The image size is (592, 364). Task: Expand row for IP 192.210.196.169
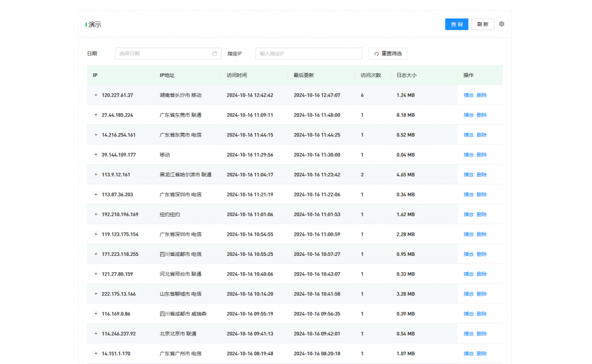(96, 214)
